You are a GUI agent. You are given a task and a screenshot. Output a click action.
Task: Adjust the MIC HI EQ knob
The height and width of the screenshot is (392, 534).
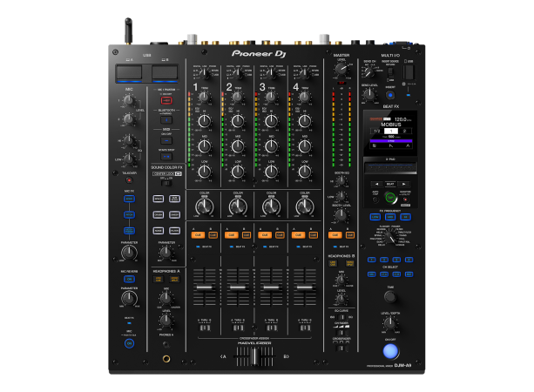click(x=128, y=139)
